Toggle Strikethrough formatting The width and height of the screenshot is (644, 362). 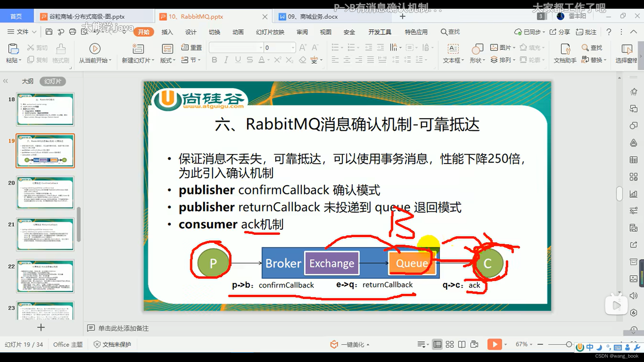(x=250, y=60)
